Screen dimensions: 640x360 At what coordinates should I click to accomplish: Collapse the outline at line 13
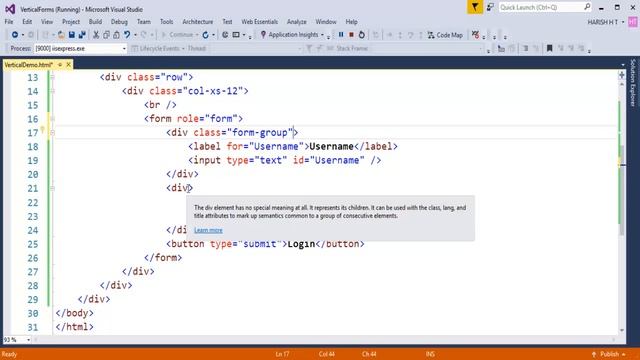(x=52, y=77)
